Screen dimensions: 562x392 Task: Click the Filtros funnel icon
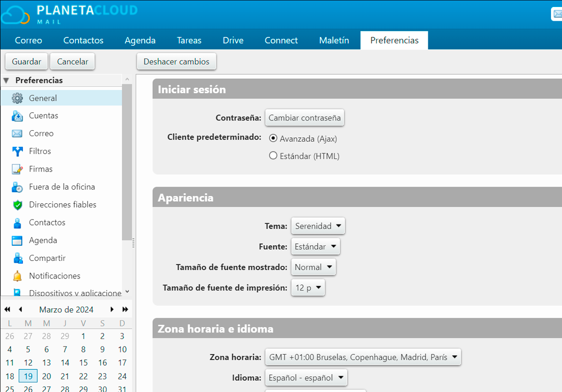point(17,151)
